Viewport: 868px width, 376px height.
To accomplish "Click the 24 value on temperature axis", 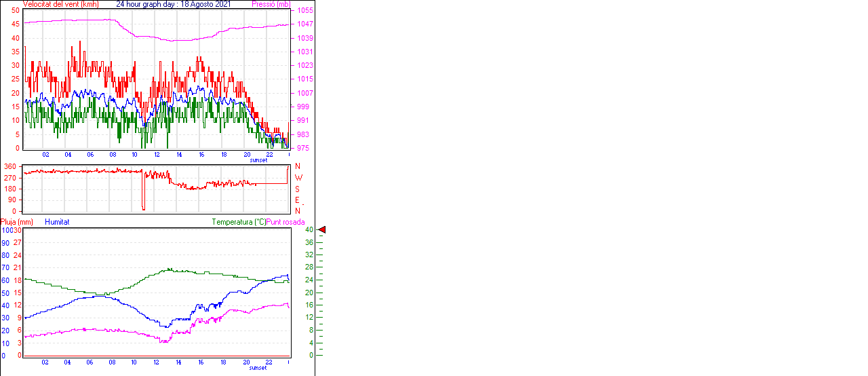I will pos(309,280).
